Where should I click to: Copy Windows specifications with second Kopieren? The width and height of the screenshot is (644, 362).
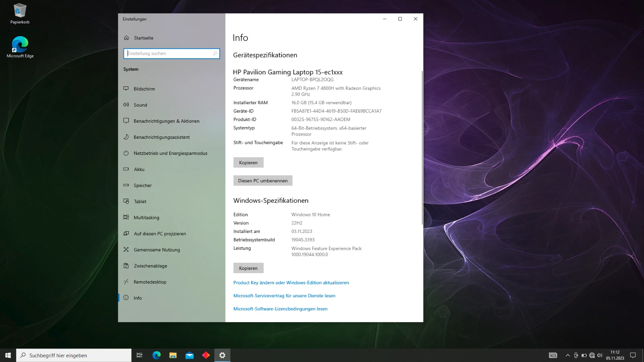[x=248, y=268]
